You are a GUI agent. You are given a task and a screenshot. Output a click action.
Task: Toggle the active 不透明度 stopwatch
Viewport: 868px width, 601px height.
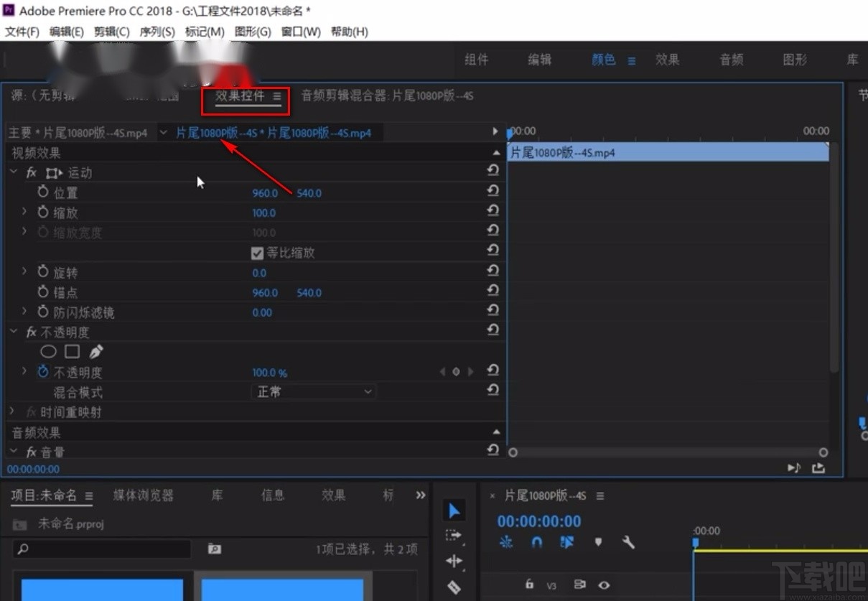coord(43,372)
